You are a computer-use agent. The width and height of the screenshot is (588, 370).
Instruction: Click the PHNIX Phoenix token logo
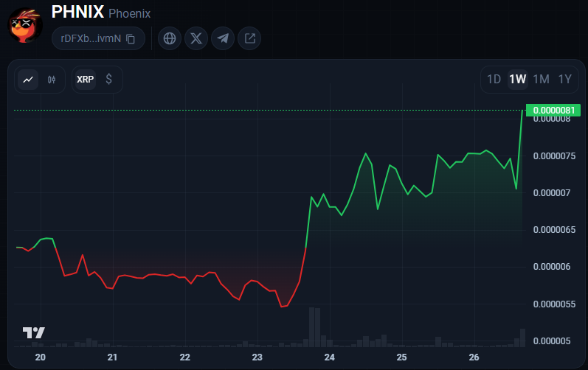tap(25, 25)
